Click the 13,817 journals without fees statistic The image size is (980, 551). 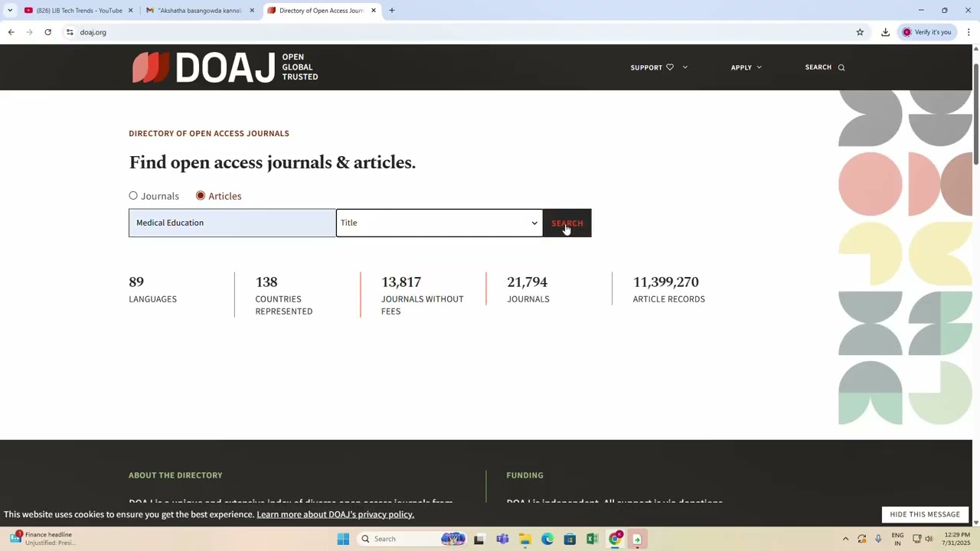422,295
